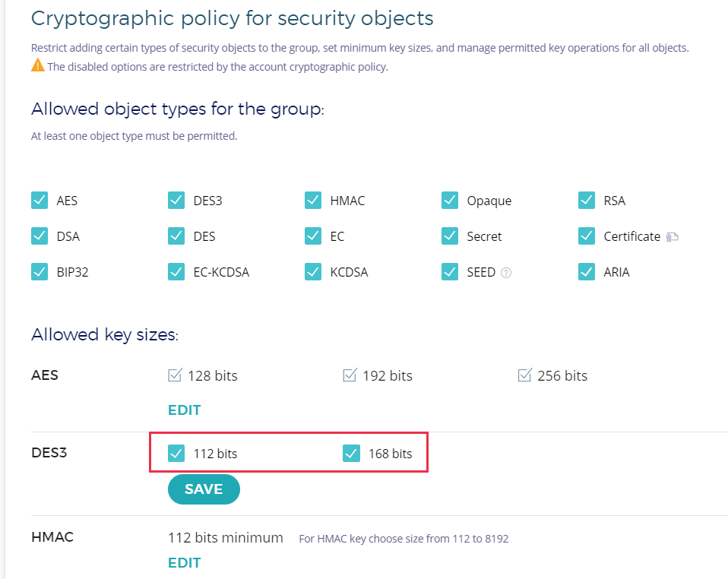Toggle the RSA object type checkbox
The height and width of the screenshot is (579, 728).
587,201
